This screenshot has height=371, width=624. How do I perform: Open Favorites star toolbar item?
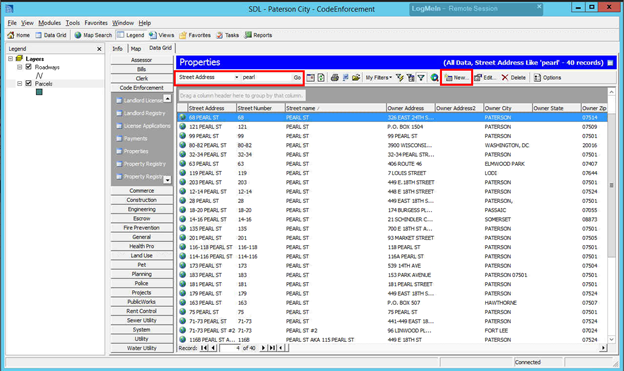click(x=195, y=35)
